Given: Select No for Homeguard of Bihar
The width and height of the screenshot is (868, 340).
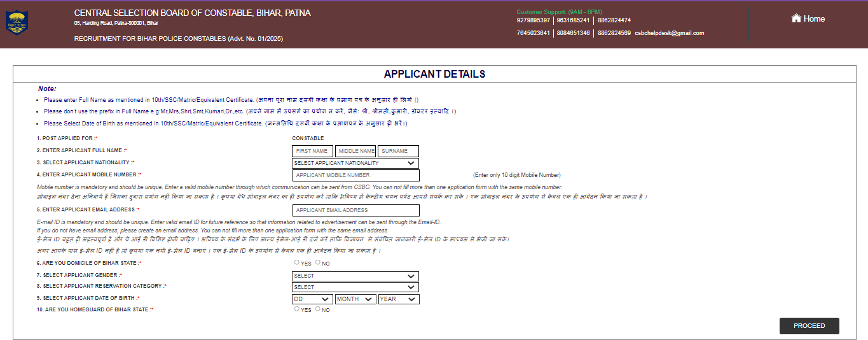Looking at the screenshot, I should click(318, 309).
